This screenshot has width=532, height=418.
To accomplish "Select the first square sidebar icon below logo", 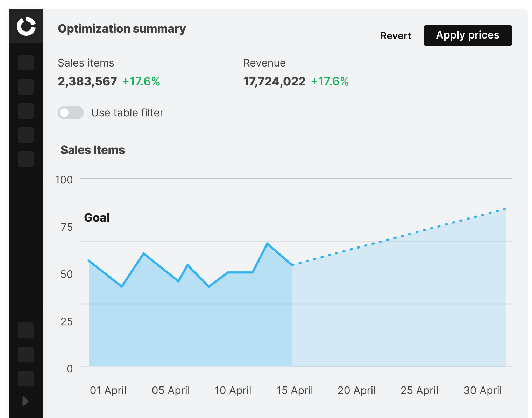I will (26, 63).
